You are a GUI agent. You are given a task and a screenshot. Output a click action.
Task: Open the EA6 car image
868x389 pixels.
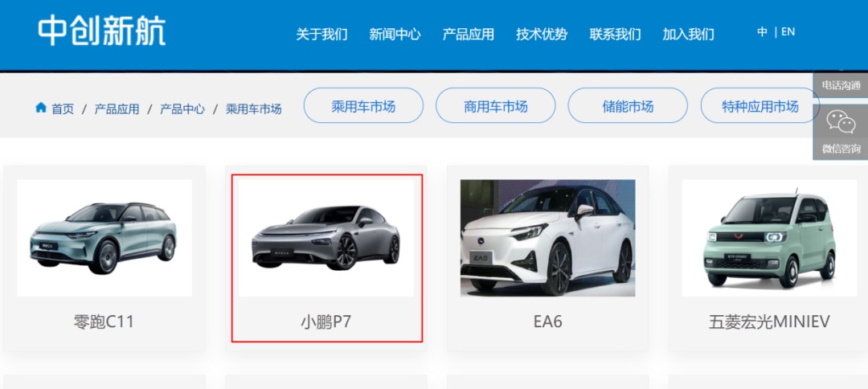pyautogui.click(x=547, y=238)
